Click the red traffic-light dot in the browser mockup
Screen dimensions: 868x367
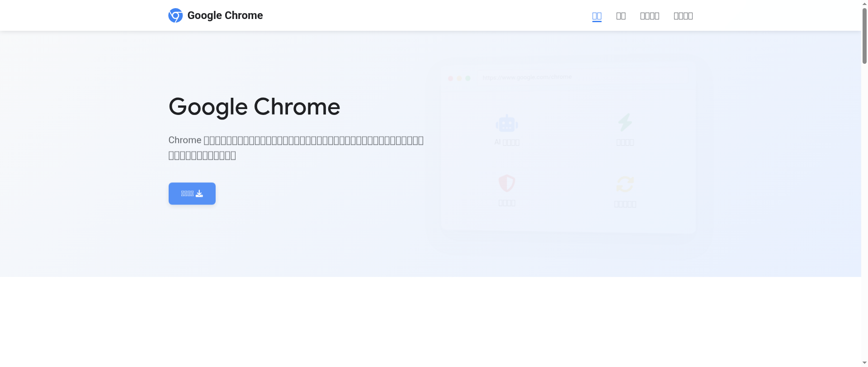(450, 78)
